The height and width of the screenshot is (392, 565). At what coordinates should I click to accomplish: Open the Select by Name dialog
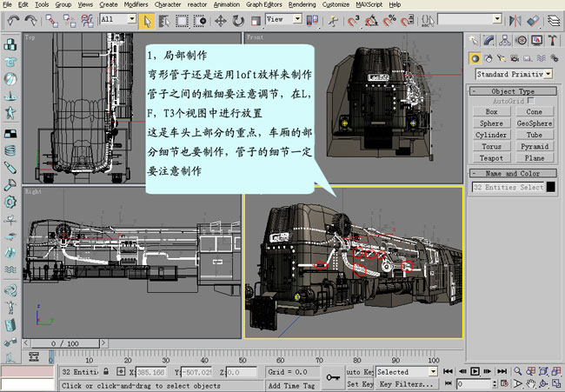164,21
